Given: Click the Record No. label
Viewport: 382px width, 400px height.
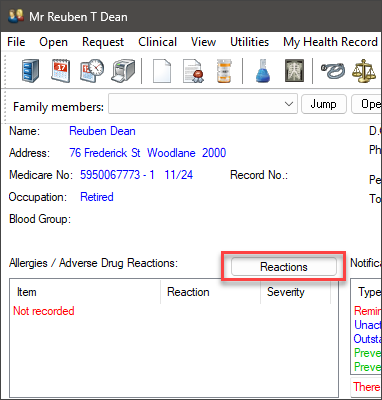Looking at the screenshot, I should pyautogui.click(x=259, y=175).
